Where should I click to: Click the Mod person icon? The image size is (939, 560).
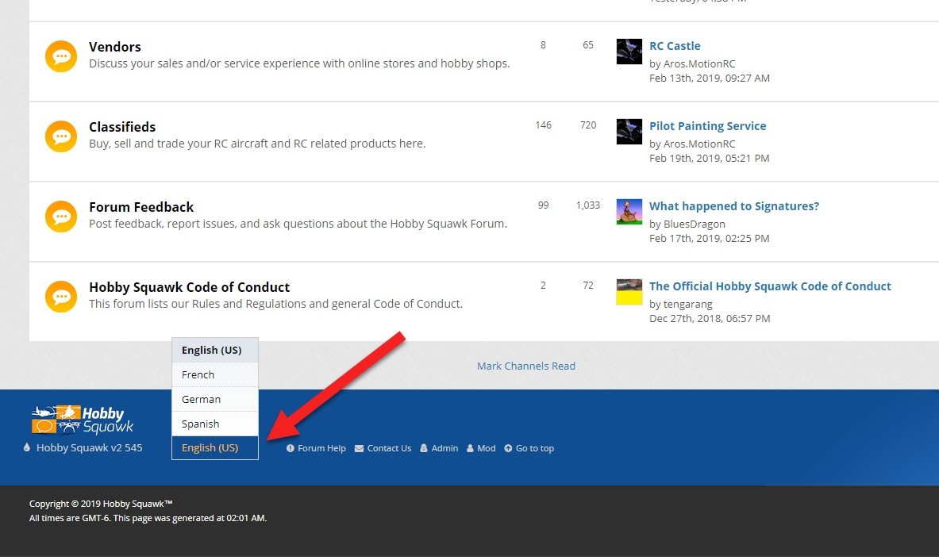pyautogui.click(x=470, y=448)
